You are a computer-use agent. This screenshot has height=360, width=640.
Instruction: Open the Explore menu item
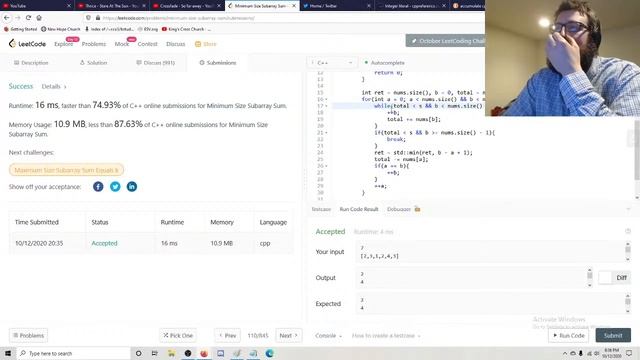click(63, 44)
